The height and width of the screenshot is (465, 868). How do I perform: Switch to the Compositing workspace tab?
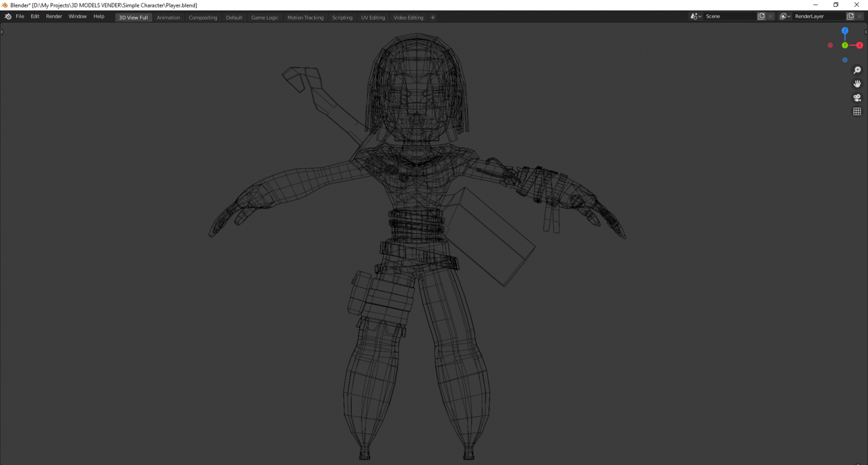[x=203, y=17]
